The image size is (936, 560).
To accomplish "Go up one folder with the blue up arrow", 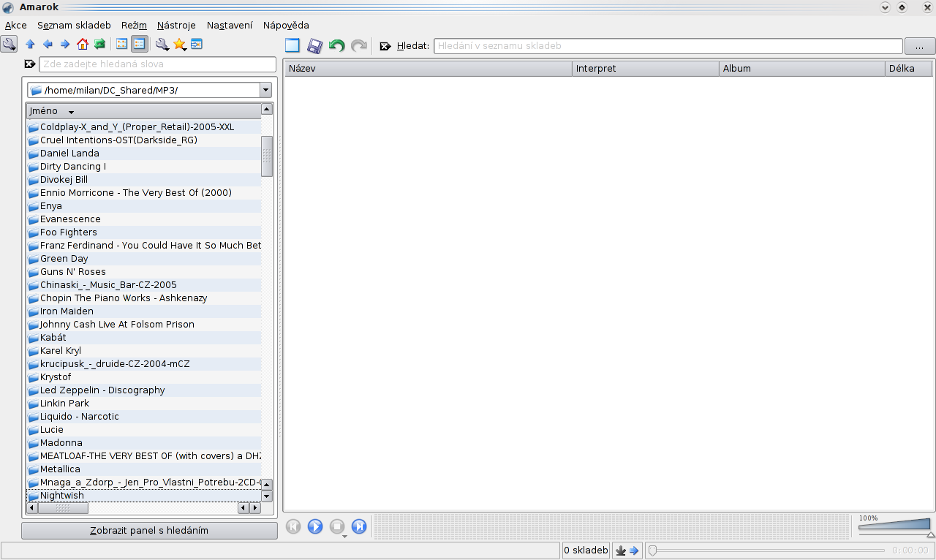I will (x=30, y=45).
